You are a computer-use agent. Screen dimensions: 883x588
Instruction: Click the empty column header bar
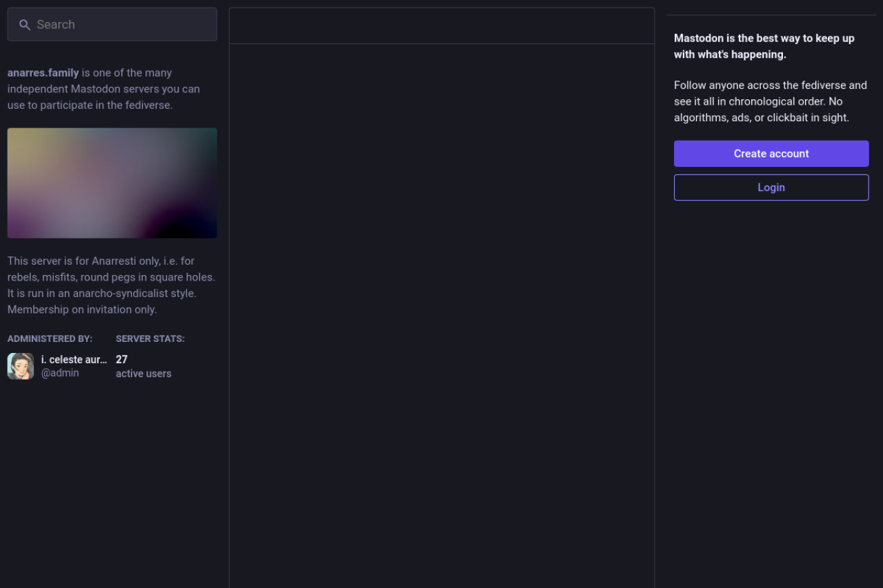coord(441,26)
